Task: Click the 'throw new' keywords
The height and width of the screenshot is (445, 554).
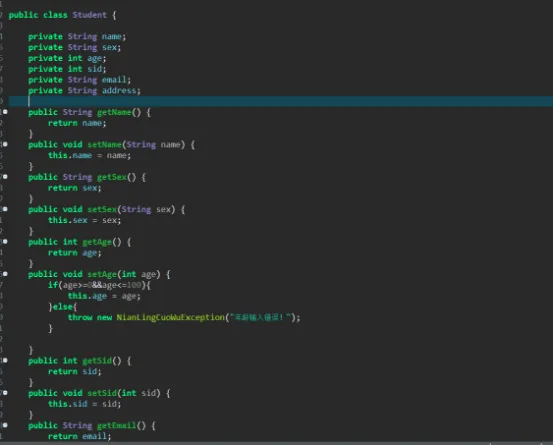Action: (90, 317)
